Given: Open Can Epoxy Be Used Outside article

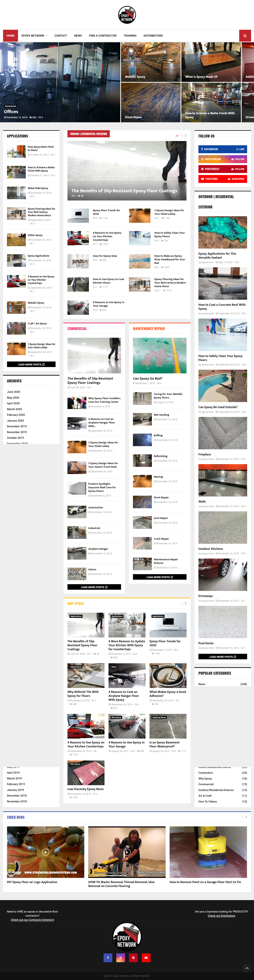Looking at the screenshot, I should (x=218, y=407).
